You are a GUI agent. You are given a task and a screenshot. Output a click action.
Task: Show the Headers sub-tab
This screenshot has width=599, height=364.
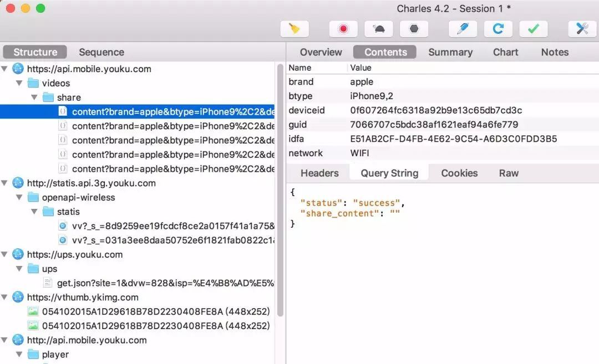click(319, 173)
